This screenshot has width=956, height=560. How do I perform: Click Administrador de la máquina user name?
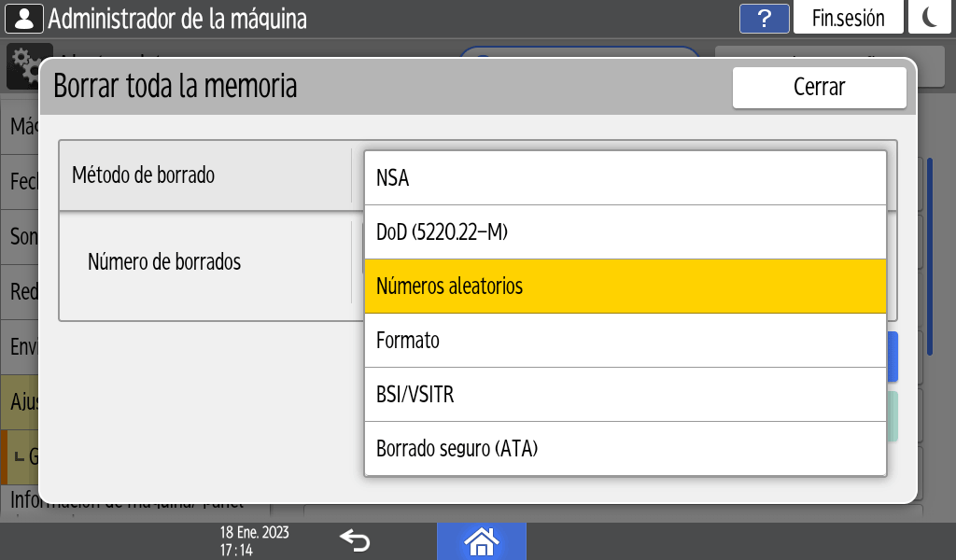[177, 18]
